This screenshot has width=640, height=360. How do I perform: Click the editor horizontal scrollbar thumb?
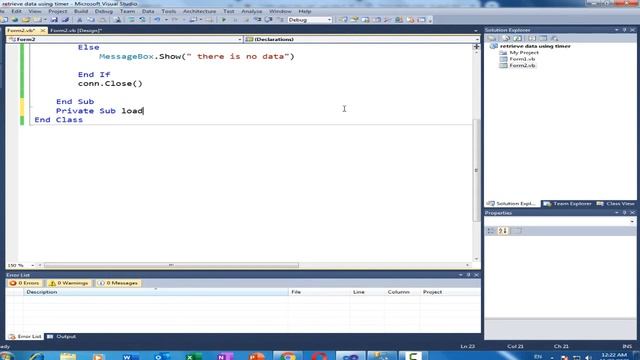171,265
